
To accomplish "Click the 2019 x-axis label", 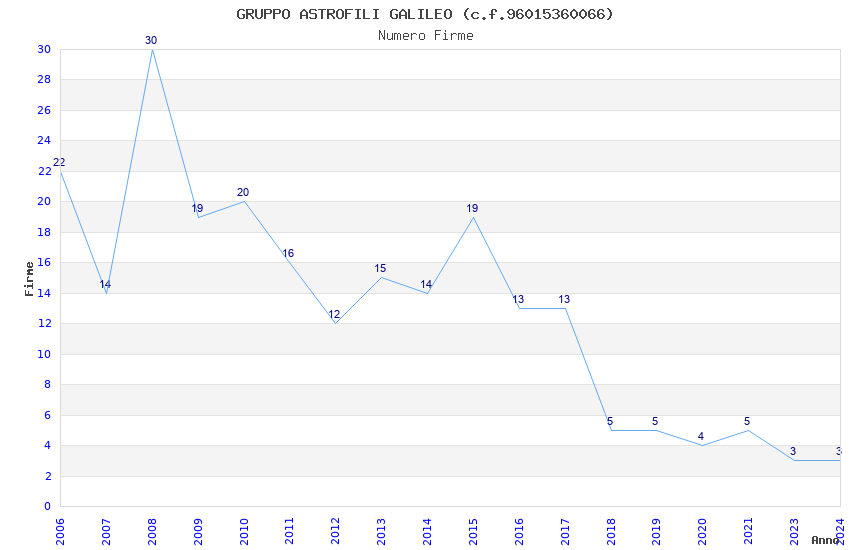I will [656, 532].
